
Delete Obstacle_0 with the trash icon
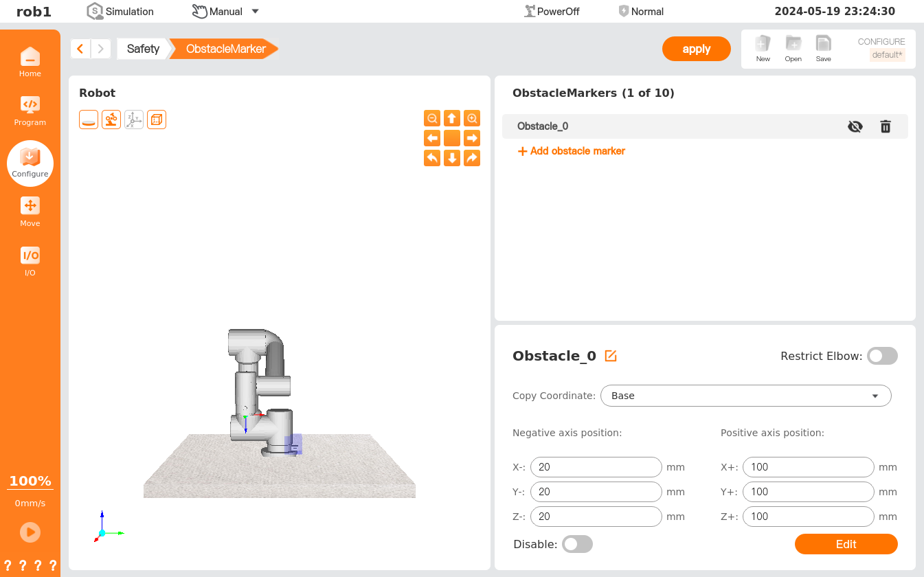pos(886,126)
